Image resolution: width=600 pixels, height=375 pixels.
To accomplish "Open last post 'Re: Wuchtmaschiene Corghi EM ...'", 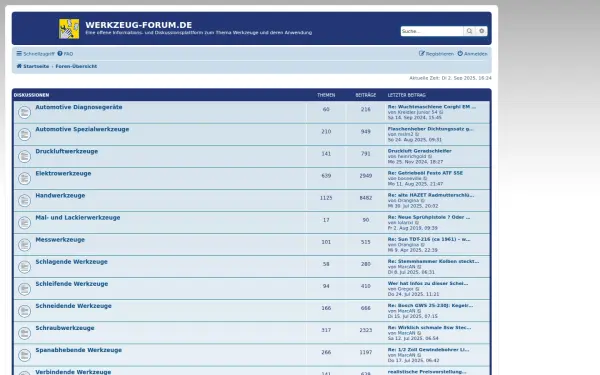I will pos(432,107).
